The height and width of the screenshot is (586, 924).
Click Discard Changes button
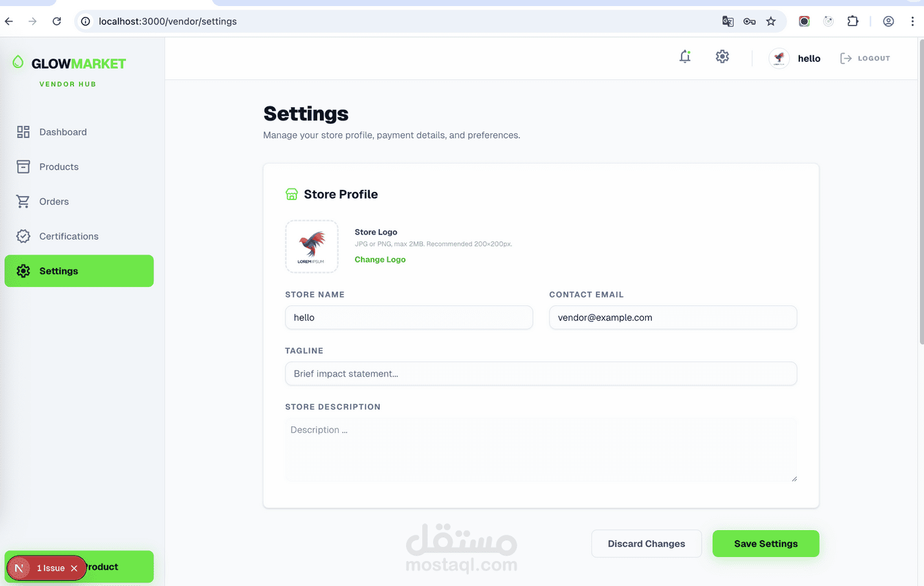(646, 544)
